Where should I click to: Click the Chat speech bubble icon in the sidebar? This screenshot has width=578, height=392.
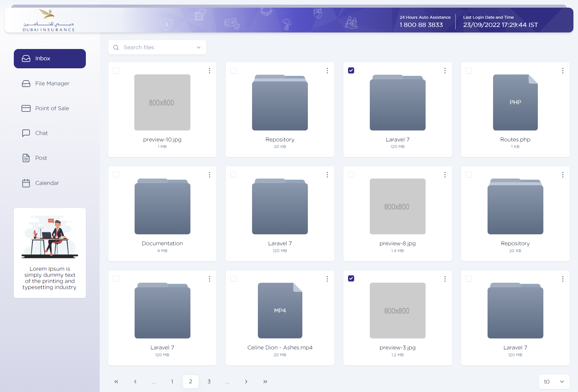[26, 133]
